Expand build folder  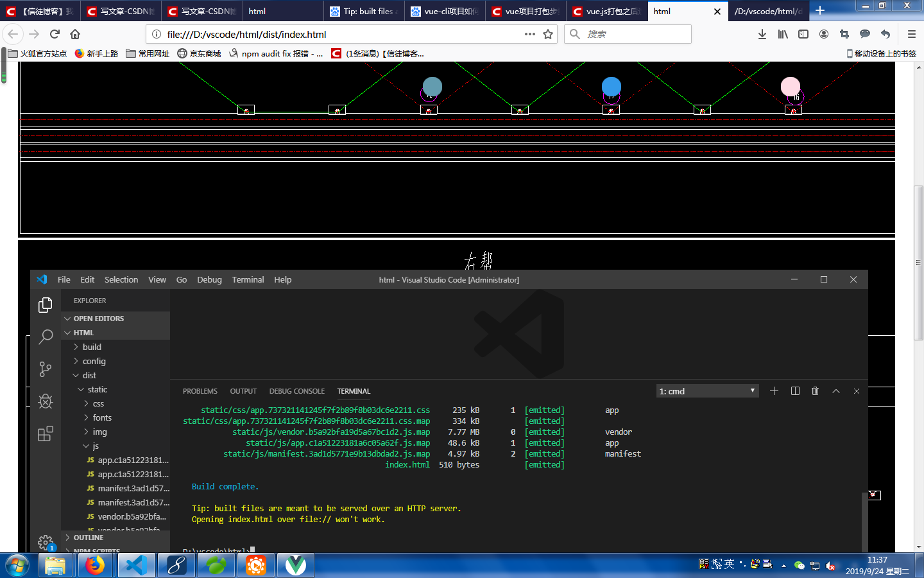pyautogui.click(x=116, y=347)
